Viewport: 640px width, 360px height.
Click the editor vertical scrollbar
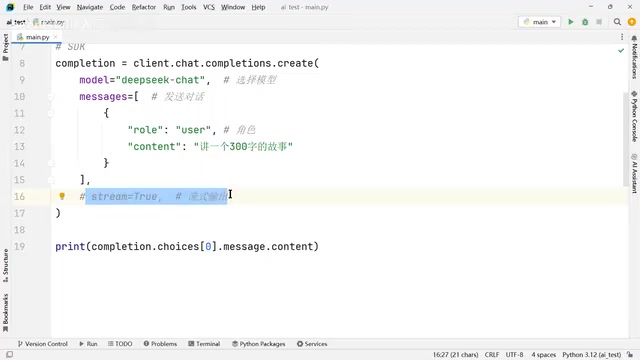[626, 139]
